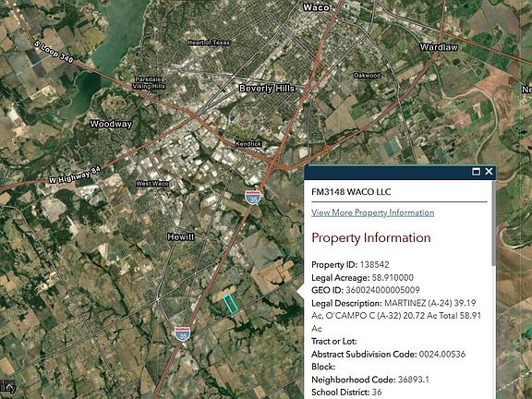
Task: Close the FM3148 WACO LLC popup
Action: tap(489, 172)
